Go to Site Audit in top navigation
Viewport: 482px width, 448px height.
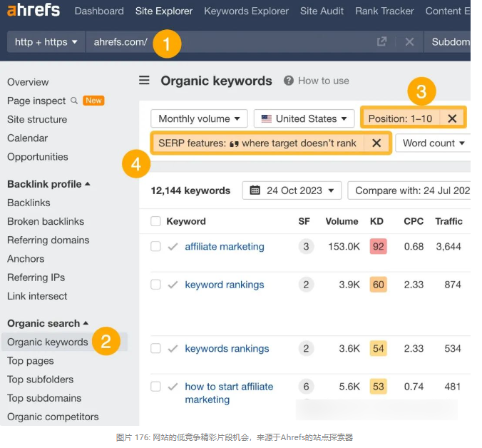click(x=322, y=11)
